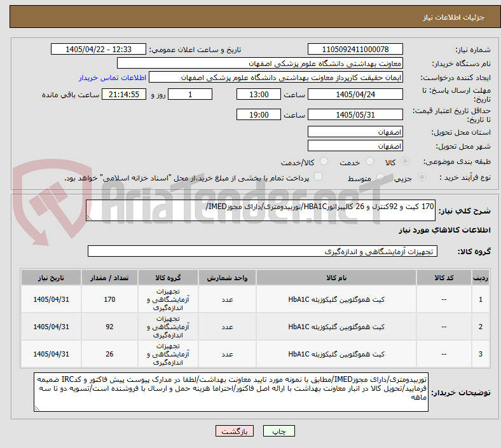
Task: Click the resize handle of توضیحات خریدار textarea
Action: click(37, 409)
